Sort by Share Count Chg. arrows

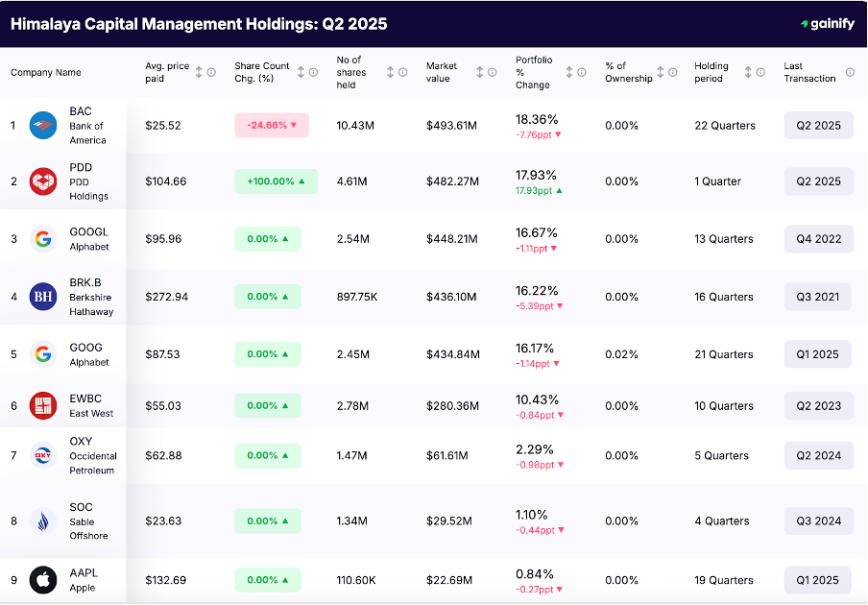[x=301, y=72]
